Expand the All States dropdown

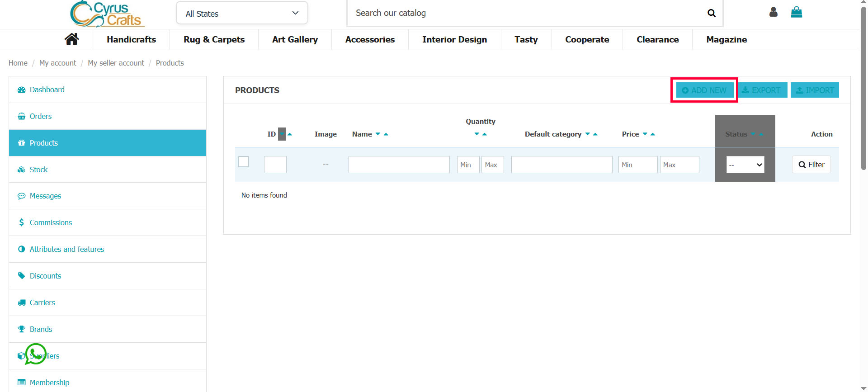(242, 13)
